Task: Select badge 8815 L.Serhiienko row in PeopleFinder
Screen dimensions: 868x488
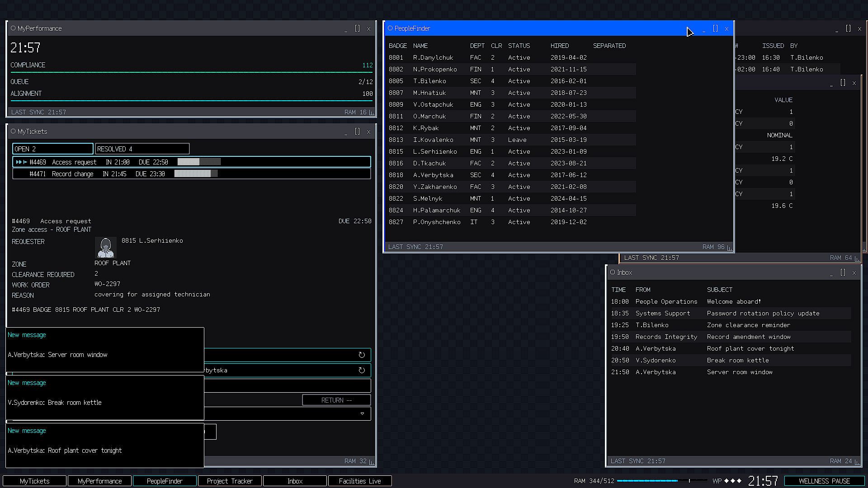Action: tap(512, 151)
